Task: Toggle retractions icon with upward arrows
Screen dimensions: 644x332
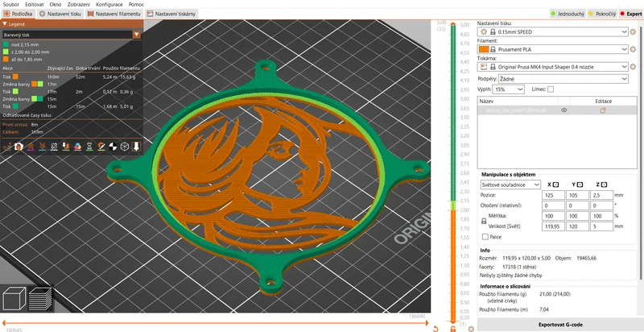Action: (x=31, y=147)
